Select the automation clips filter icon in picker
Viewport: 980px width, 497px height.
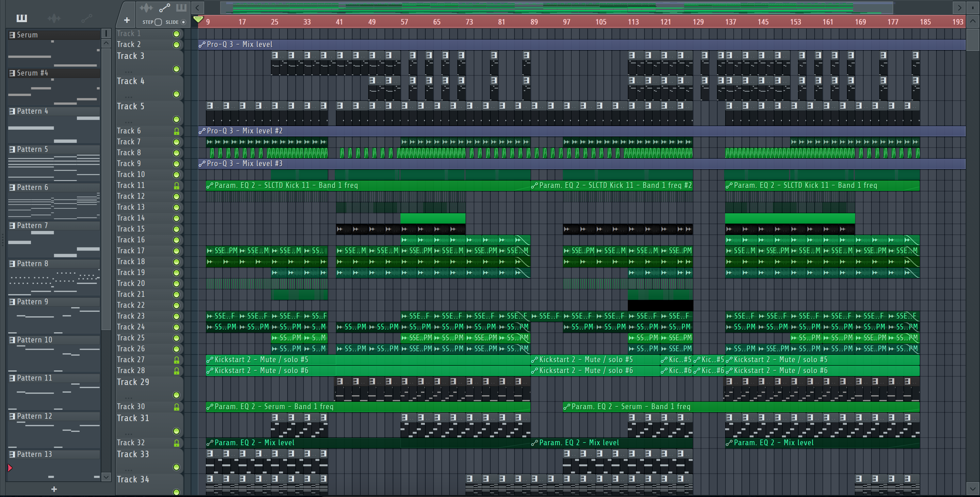coord(86,18)
